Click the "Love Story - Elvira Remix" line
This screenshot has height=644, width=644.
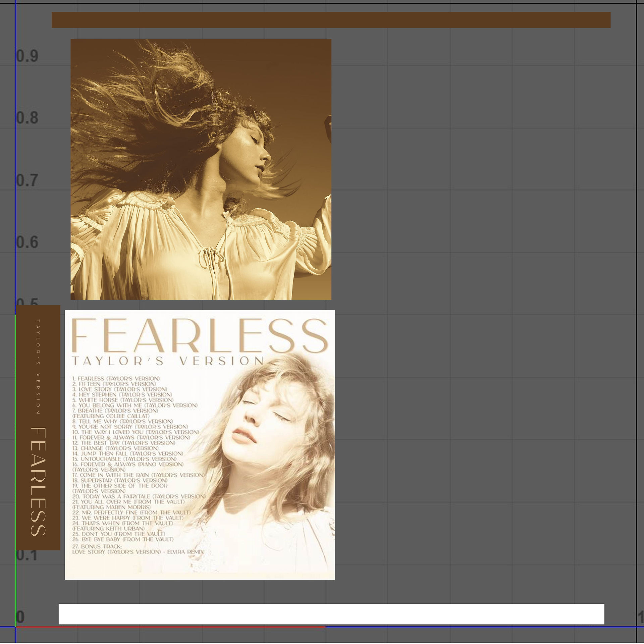tap(138, 552)
